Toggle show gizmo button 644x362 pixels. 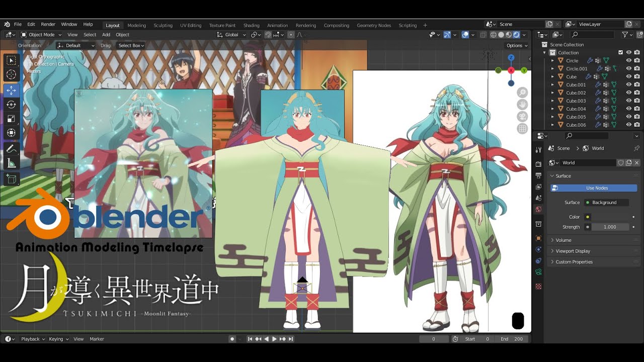point(447,35)
